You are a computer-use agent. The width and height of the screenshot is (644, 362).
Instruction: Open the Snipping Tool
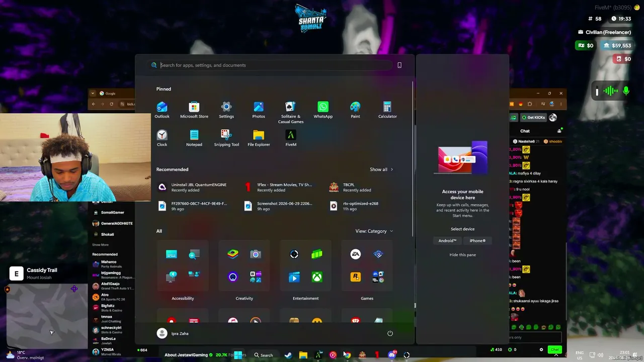226,138
